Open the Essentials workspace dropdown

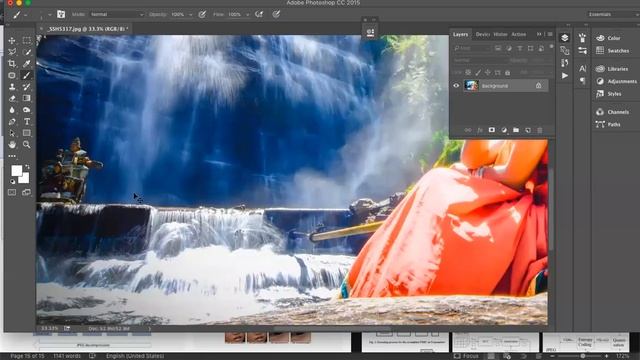tap(613, 14)
